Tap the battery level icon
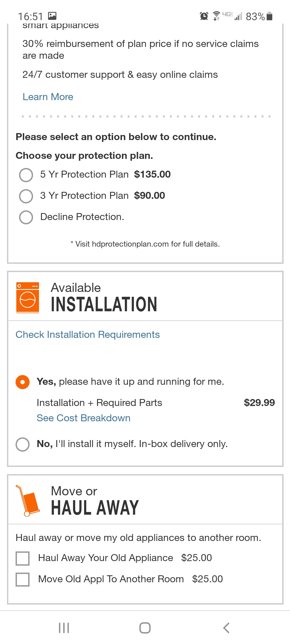Viewport: 290px width, 644px height. (x=270, y=16)
